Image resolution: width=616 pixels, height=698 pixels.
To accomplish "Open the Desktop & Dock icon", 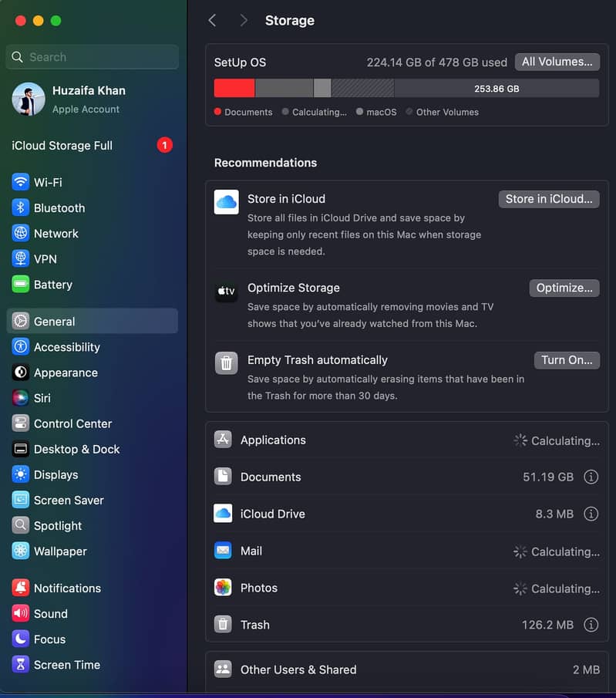I will click(21, 449).
